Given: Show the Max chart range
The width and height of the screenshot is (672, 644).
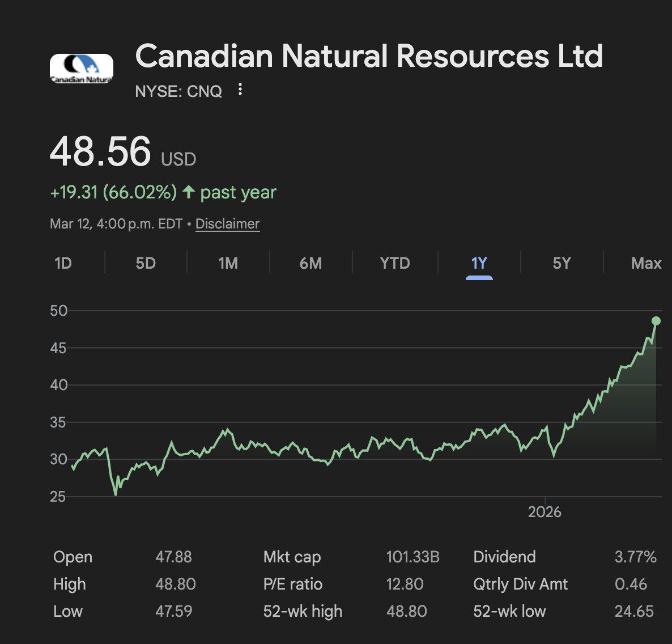Looking at the screenshot, I should tap(646, 263).
